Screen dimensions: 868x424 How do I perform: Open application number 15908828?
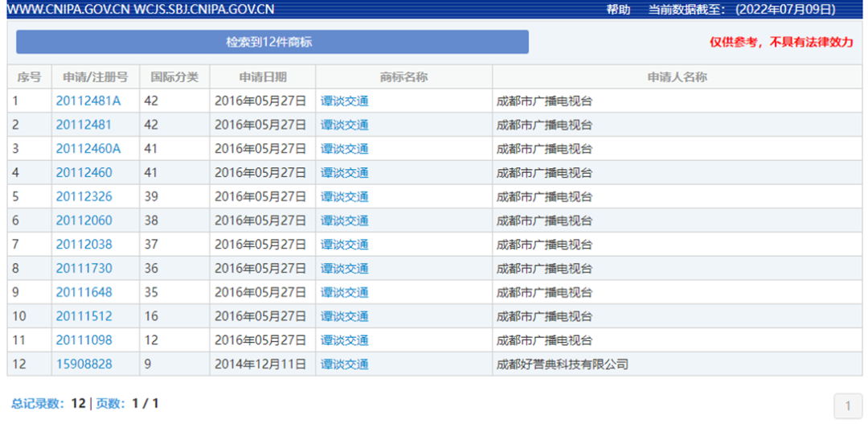coord(84,364)
